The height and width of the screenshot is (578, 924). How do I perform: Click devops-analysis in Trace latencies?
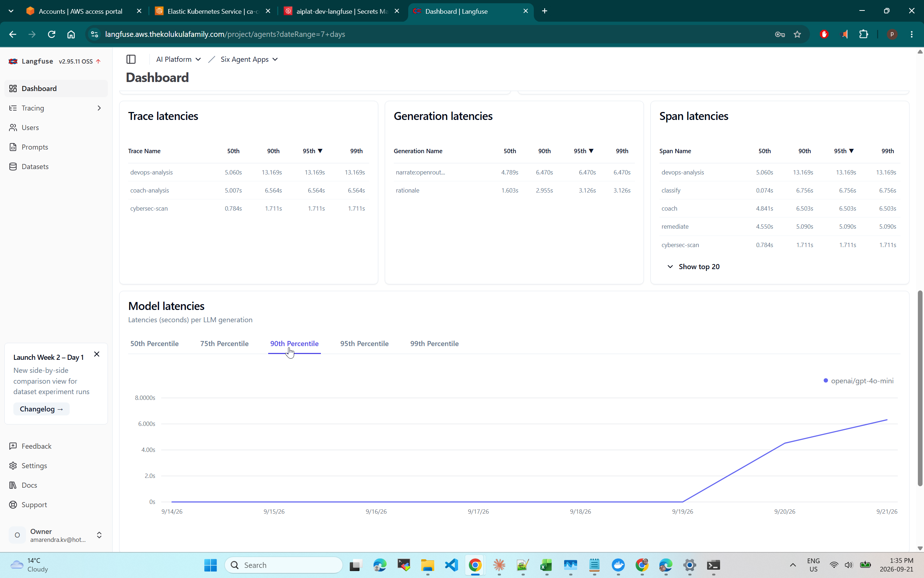pyautogui.click(x=151, y=172)
